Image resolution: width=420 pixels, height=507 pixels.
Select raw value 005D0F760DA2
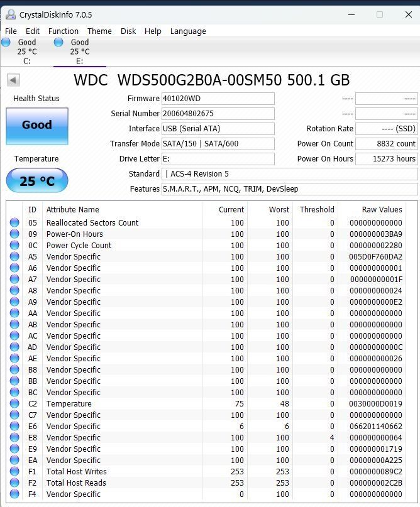click(375, 257)
